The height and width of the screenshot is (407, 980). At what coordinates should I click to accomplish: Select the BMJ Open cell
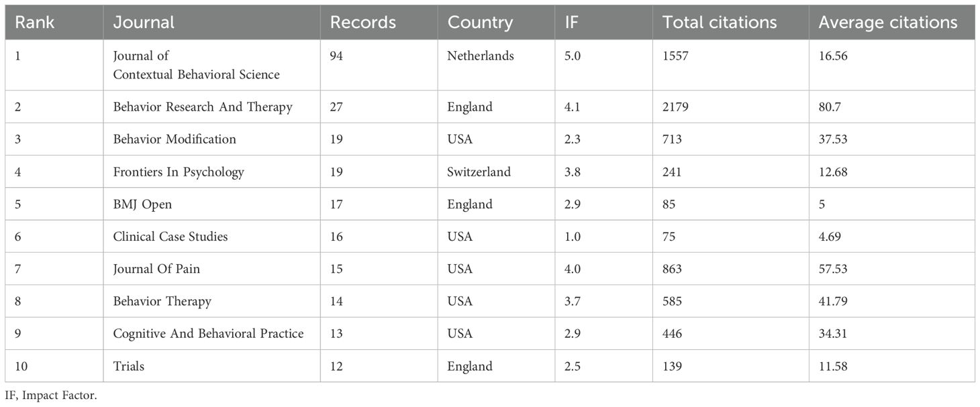[142, 205]
